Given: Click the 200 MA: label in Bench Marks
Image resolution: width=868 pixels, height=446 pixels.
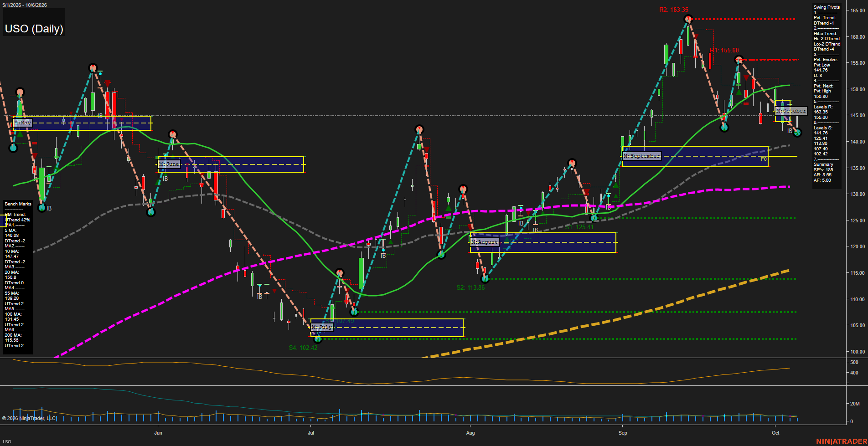Looking at the screenshot, I should [13, 335].
